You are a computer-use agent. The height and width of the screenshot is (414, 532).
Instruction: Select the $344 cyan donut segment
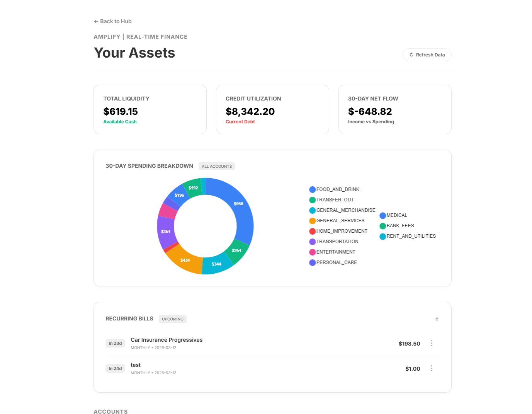pyautogui.click(x=216, y=264)
